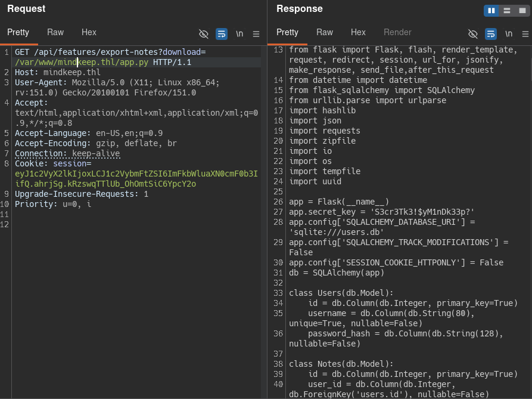Toggle word wrap icon in Request panel

(x=222, y=34)
